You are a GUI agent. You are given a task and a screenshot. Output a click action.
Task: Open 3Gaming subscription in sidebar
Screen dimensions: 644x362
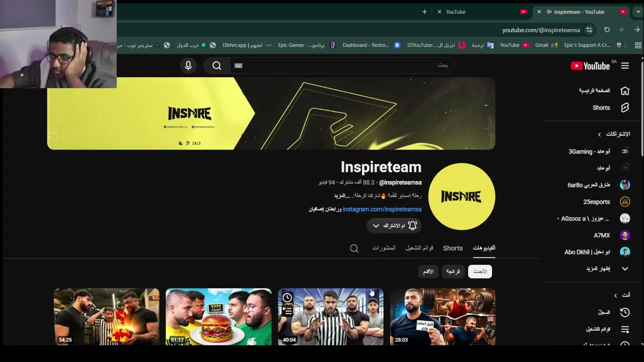599,151
